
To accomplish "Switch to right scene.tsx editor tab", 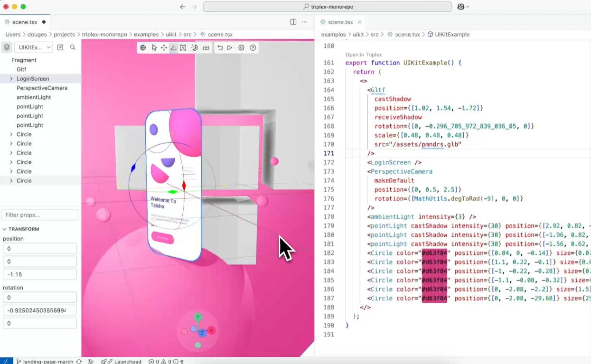I will 340,22.
